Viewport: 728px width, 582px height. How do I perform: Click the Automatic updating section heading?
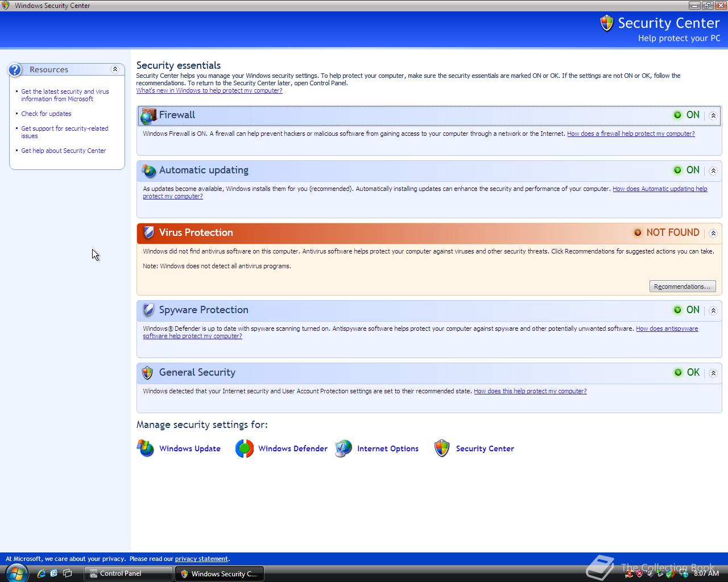204,170
